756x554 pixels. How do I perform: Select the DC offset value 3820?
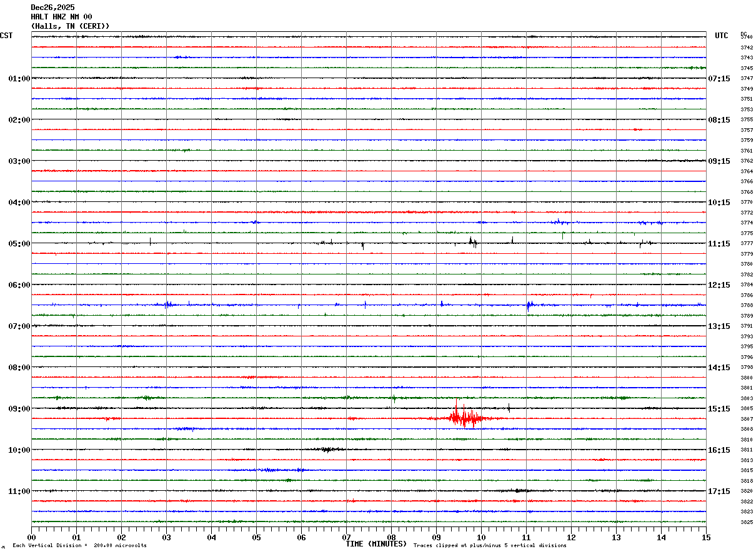point(747,491)
